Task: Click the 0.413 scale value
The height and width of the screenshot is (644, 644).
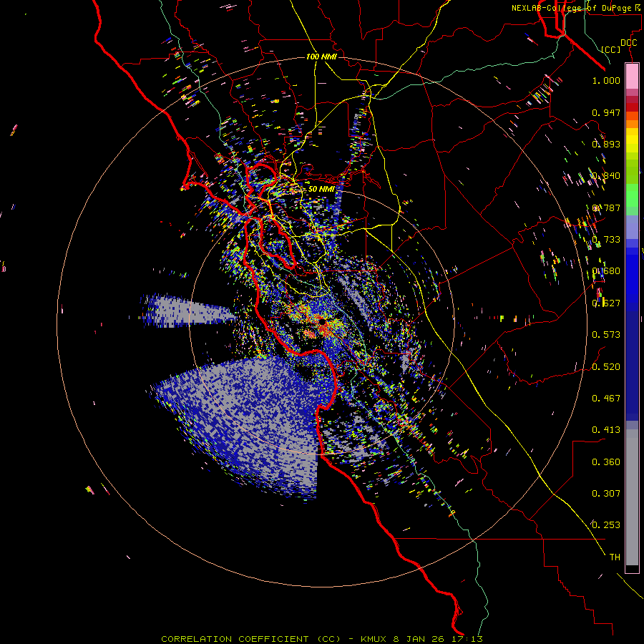Action: point(606,430)
